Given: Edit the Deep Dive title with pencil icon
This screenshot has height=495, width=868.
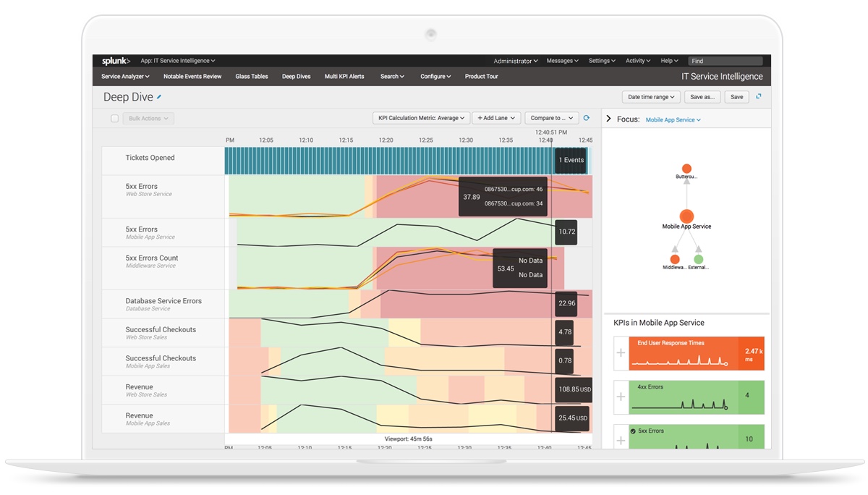Looking at the screenshot, I should pyautogui.click(x=159, y=97).
